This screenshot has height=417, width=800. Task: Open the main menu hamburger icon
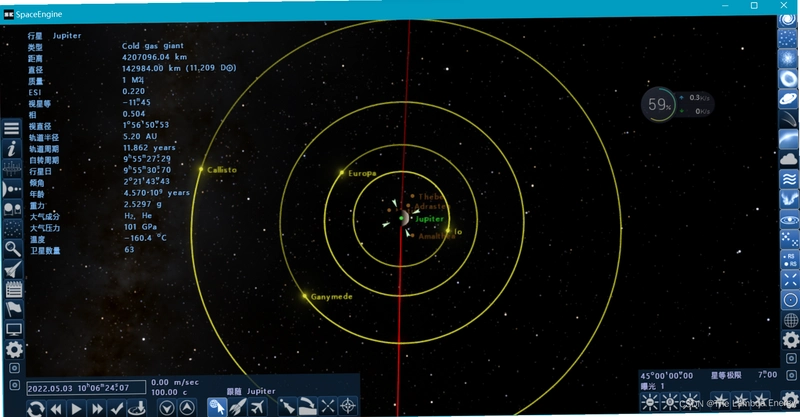click(12, 128)
